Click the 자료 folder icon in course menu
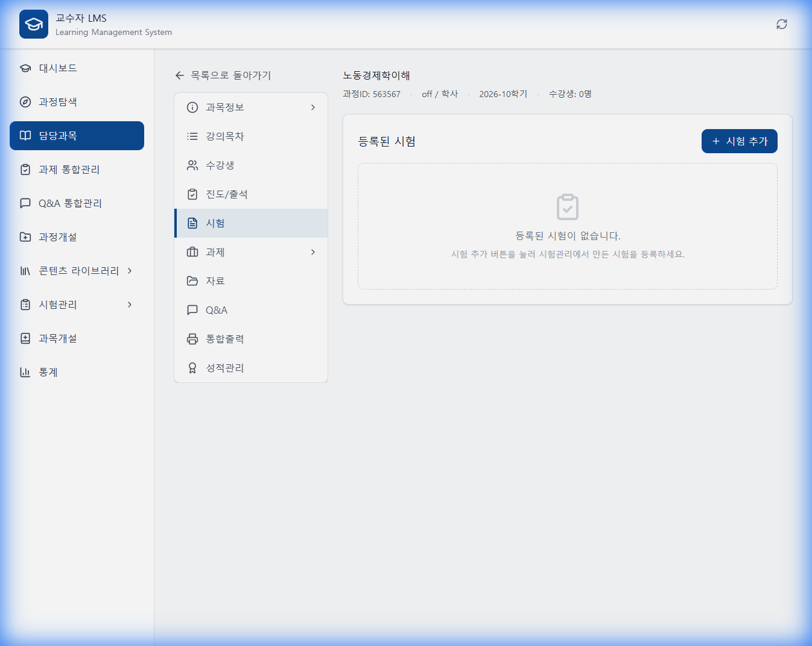Image resolution: width=812 pixels, height=646 pixels. point(192,280)
